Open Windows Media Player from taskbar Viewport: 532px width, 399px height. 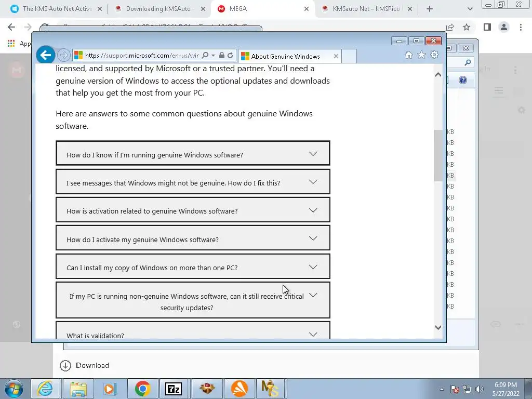(110, 389)
